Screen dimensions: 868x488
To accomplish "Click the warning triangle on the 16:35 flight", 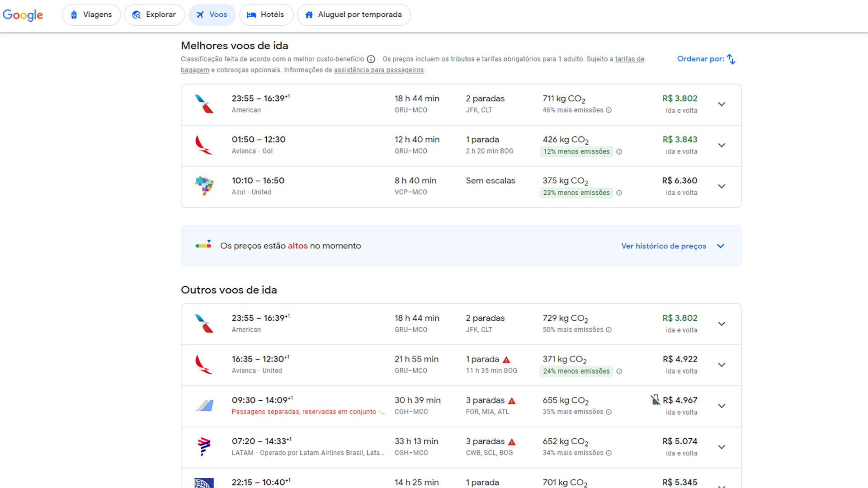I will tap(506, 360).
